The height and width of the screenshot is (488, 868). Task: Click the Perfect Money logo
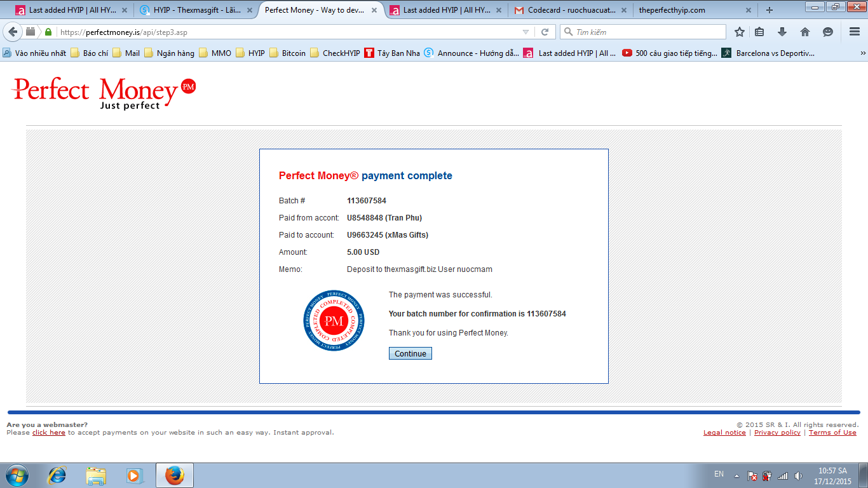(x=104, y=93)
